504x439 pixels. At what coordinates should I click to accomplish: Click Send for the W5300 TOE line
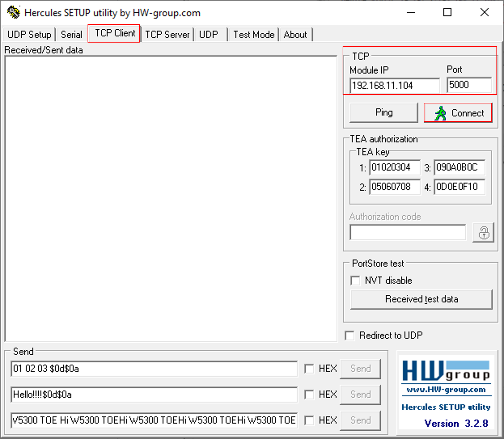pos(360,421)
